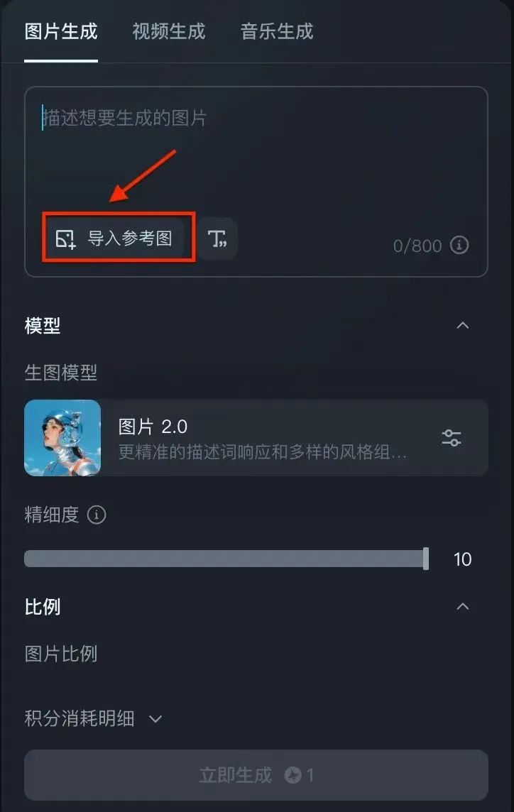This screenshot has width=514, height=812.
Task: Select the 图片生成 tab
Action: click(61, 32)
